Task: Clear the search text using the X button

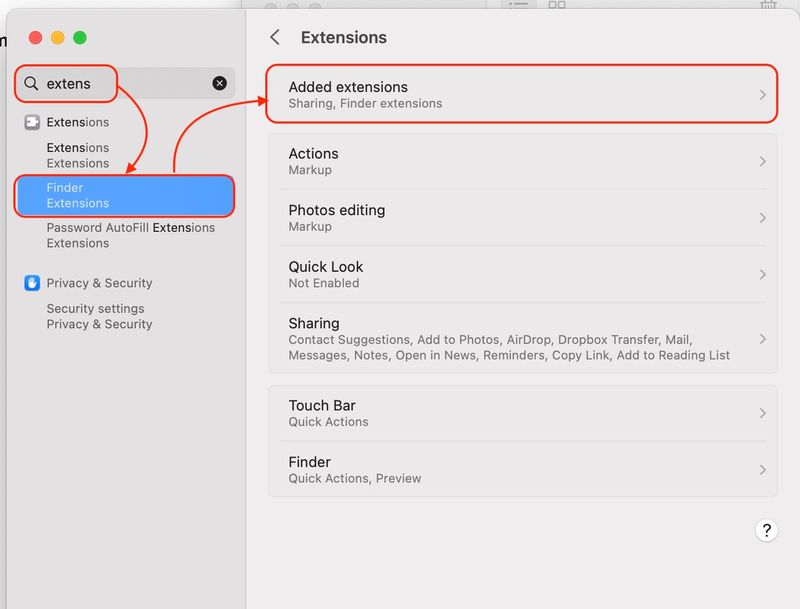Action: (219, 83)
